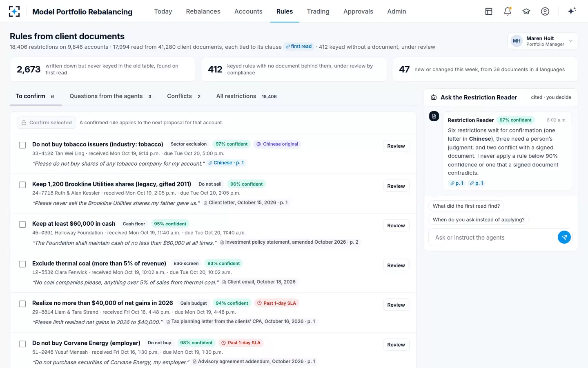Click the Model Portfolio Rebalancing logo icon
588x368 pixels.
click(x=14, y=11)
